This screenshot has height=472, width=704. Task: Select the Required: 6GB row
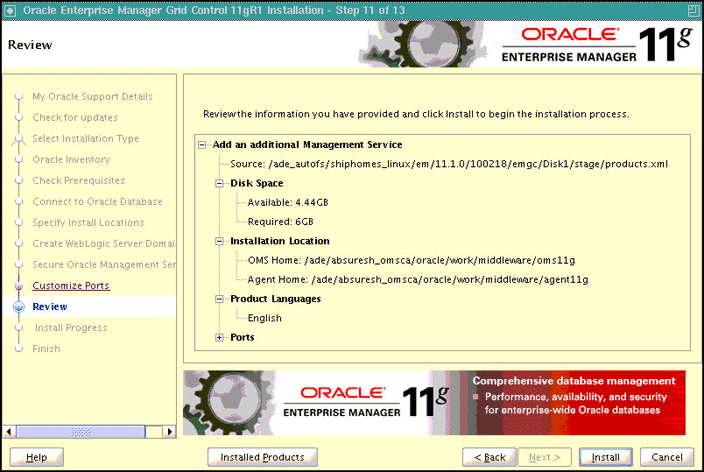pos(281,222)
